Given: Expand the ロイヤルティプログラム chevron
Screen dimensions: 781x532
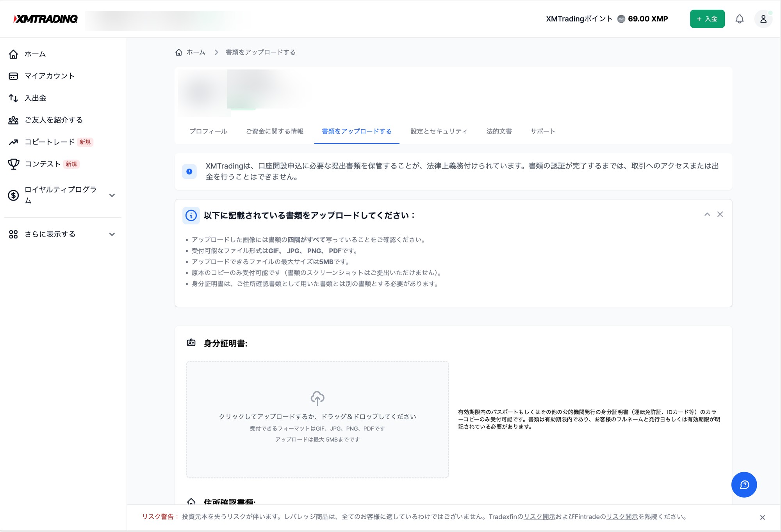Looking at the screenshot, I should coord(112,195).
